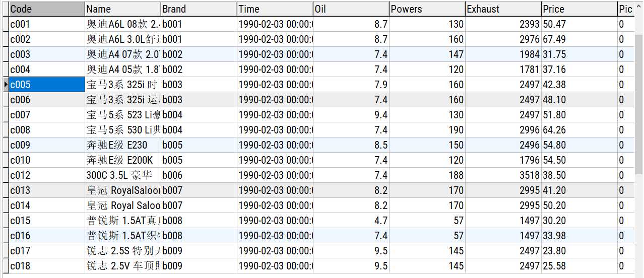This screenshot has height=278, width=644.
Task: Select cell c008 in Code column
Action: [x=47, y=130]
